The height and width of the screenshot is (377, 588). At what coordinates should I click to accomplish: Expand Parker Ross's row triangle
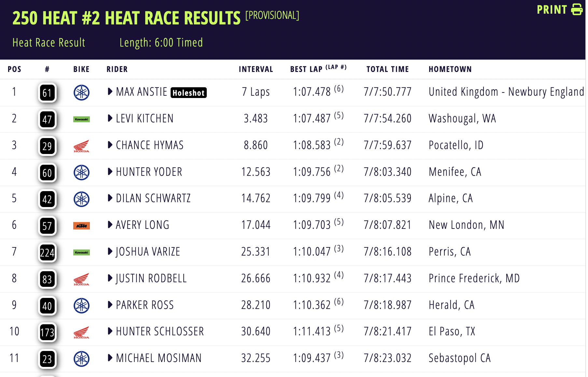click(110, 305)
